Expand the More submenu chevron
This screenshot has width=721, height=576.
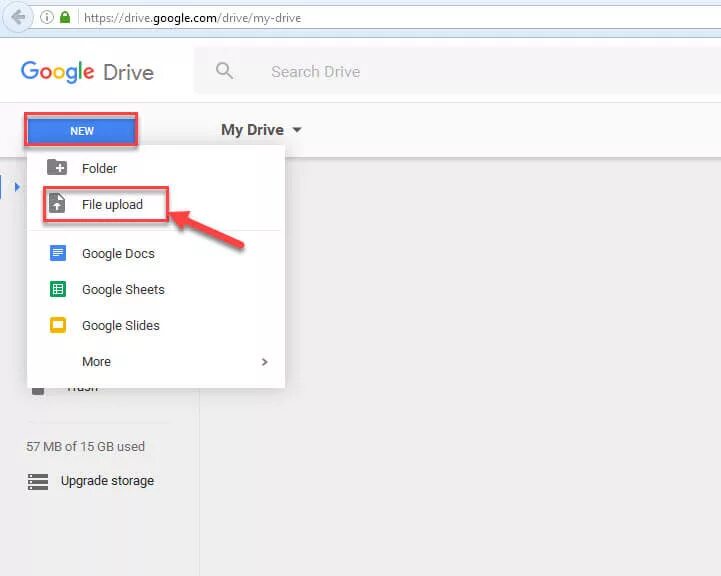264,362
